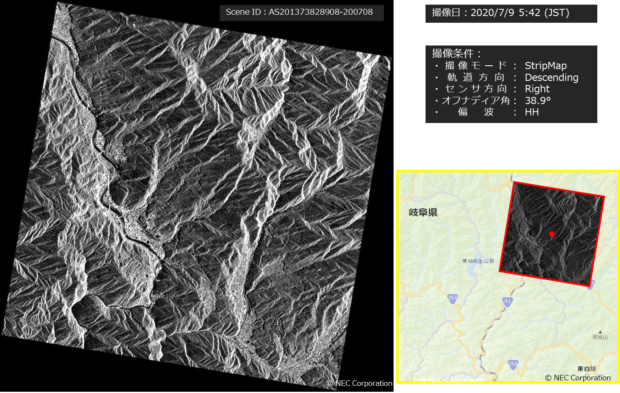Image resolution: width=620 pixels, height=393 pixels.
Task: Click the 撮像日 date and time box
Action: tap(511, 13)
